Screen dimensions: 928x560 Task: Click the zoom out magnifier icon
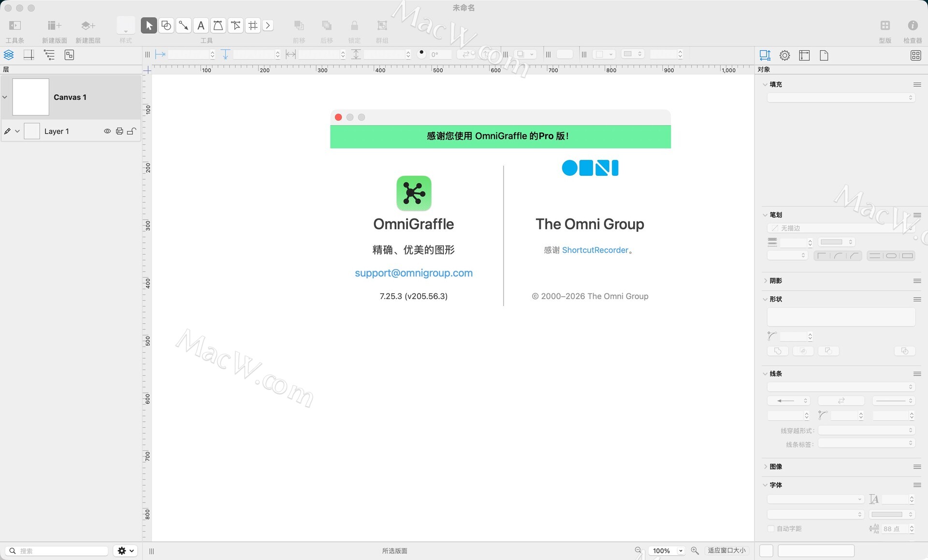point(638,550)
